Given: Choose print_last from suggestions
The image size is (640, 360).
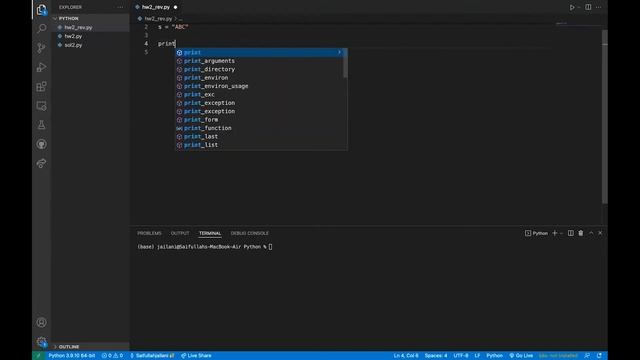Looking at the screenshot, I should click(x=260, y=136).
